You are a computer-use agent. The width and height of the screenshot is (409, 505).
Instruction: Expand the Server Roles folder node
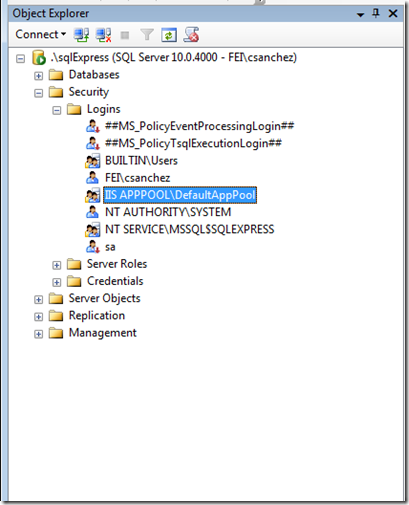pos(57,265)
